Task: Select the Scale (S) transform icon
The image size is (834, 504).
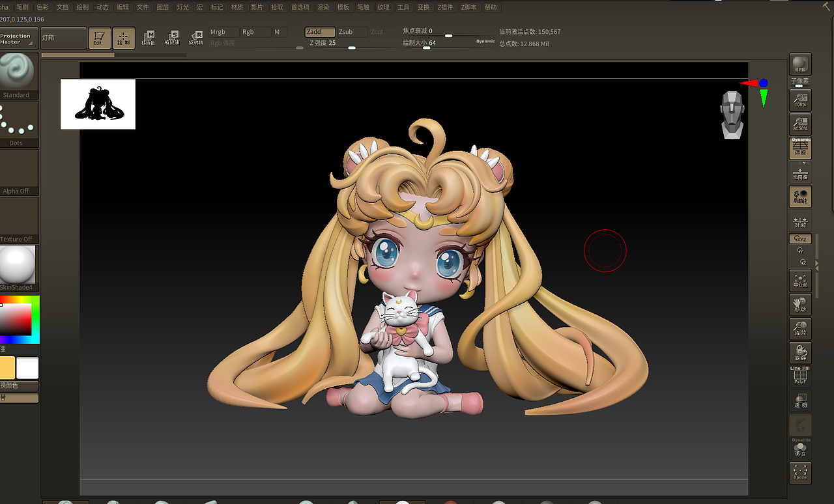Action: [x=172, y=38]
